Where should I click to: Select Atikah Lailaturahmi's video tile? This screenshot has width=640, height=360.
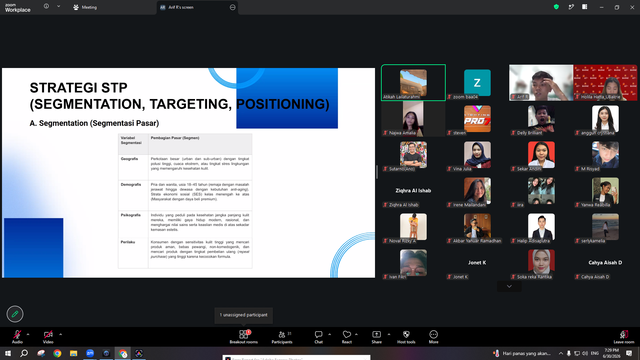click(413, 82)
